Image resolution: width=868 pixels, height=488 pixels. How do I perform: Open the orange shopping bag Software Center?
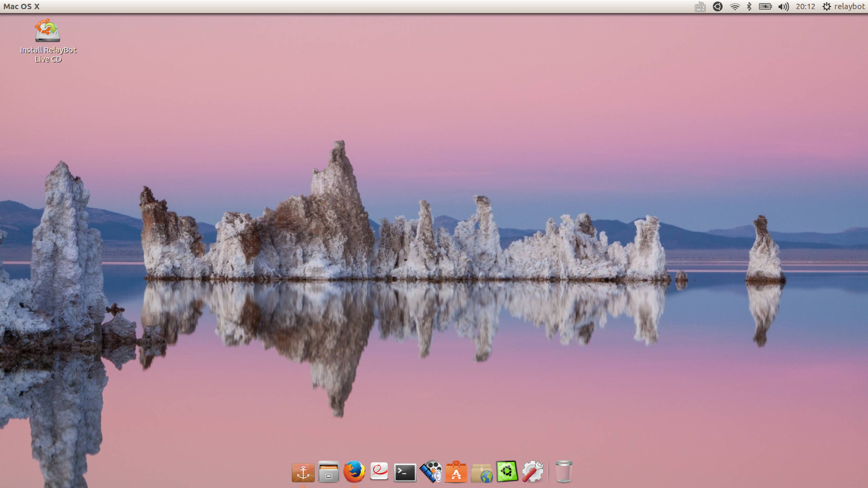point(456,472)
